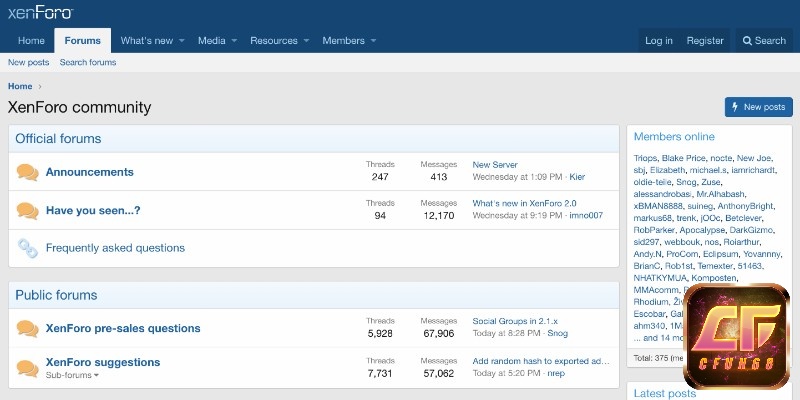Click online member Komposten
This screenshot has width=800, height=400.
[714, 278]
